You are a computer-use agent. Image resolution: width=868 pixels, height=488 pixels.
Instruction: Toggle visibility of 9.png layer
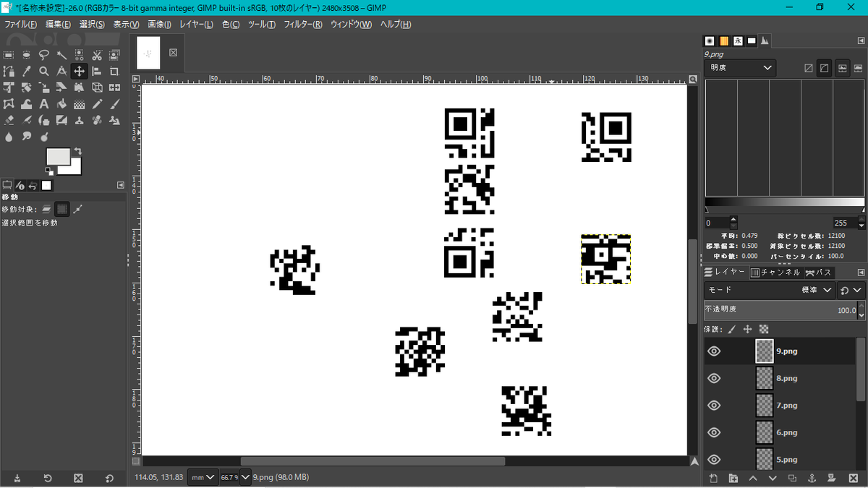coord(714,351)
